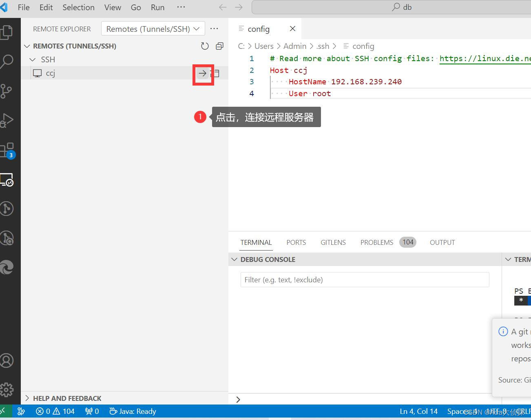Open Source Control view in activity bar
Image resolution: width=531 pixels, height=420 pixels.
click(x=7, y=90)
